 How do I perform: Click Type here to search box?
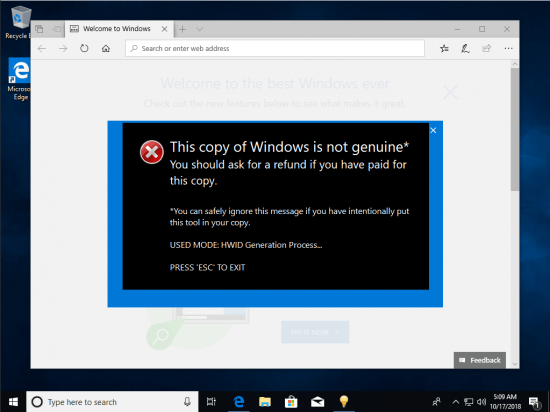112,402
